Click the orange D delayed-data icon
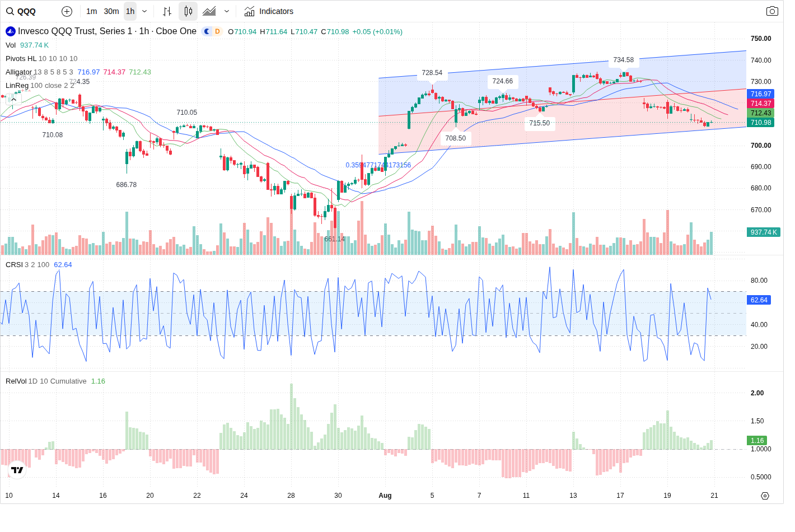795x532 pixels. (x=217, y=31)
